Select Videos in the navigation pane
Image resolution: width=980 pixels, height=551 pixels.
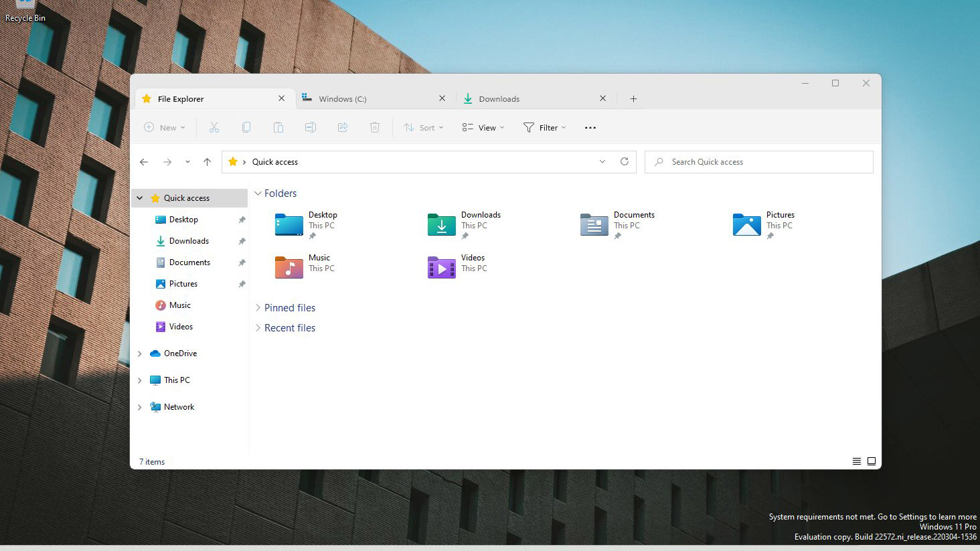click(181, 327)
